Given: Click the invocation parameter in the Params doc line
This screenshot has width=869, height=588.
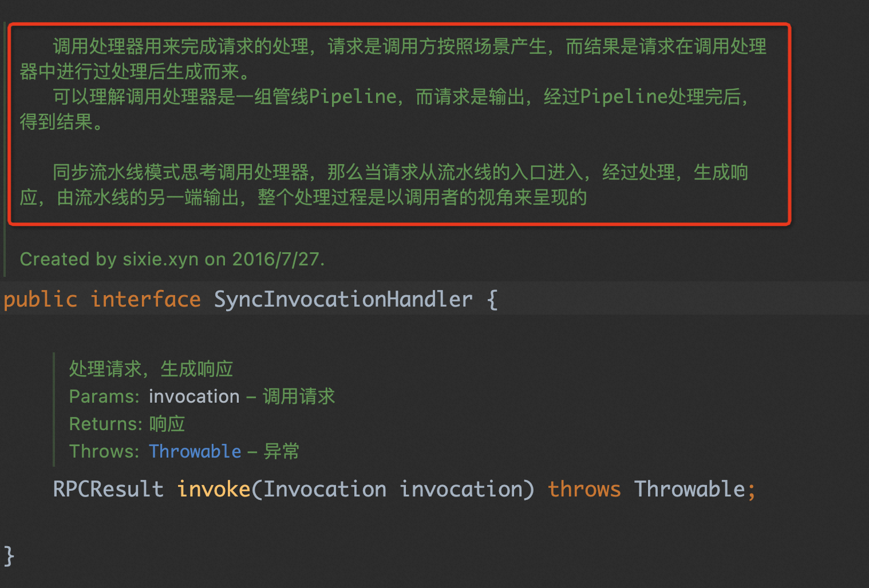Looking at the screenshot, I should coord(194,396).
